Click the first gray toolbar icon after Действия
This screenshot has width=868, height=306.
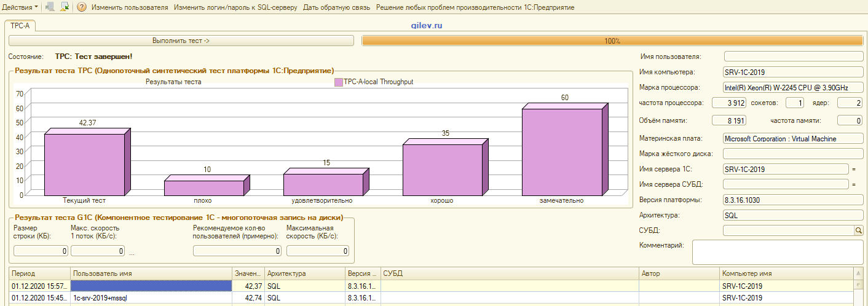(50, 7)
